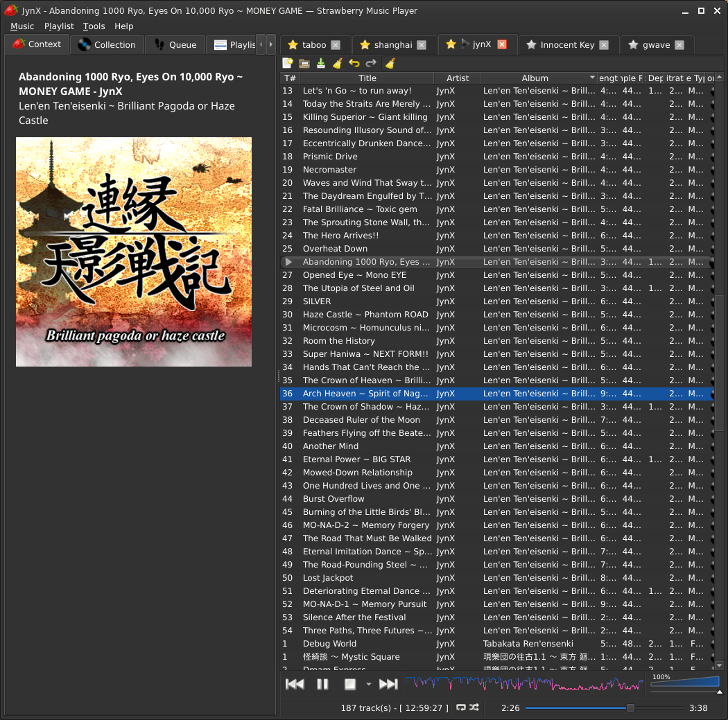Select track 'SILVER'
The image size is (728, 720).
(497, 301)
